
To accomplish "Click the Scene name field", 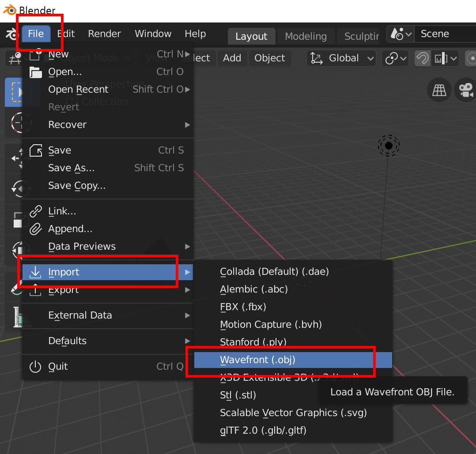I will [x=445, y=34].
